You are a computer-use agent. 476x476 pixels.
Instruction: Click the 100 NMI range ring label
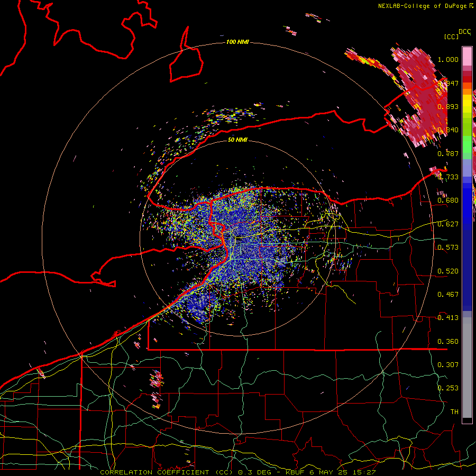tap(237, 42)
